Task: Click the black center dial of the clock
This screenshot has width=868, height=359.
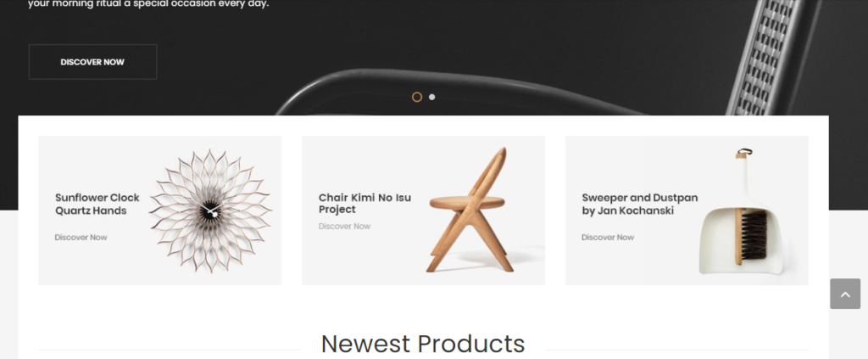Action: pos(210,210)
